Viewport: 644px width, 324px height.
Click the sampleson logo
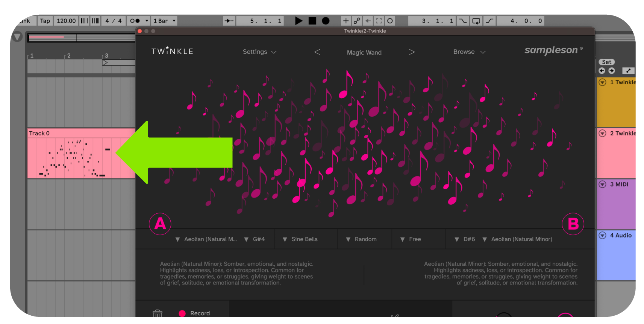(x=553, y=50)
